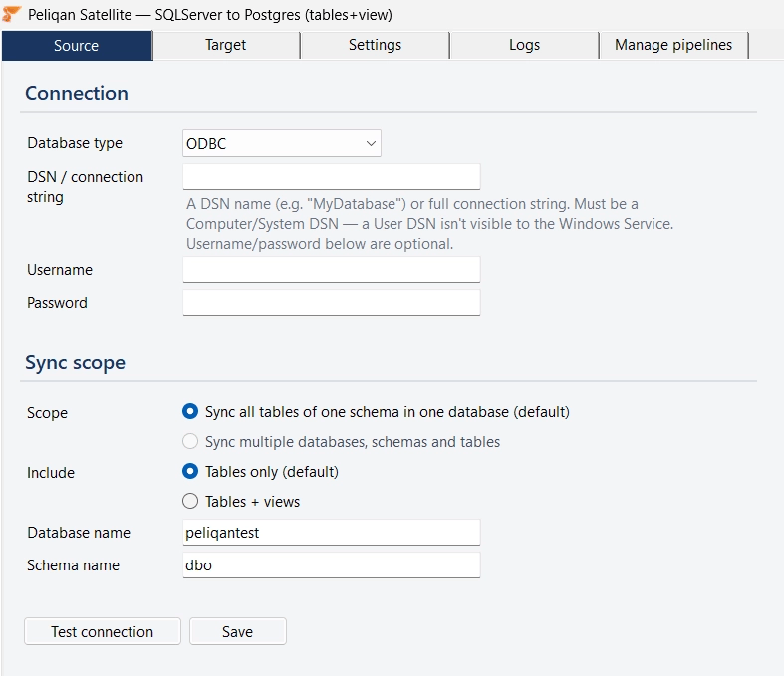Viewport: 784px width, 676px height.
Task: Click into the Password input field
Action: tap(332, 303)
